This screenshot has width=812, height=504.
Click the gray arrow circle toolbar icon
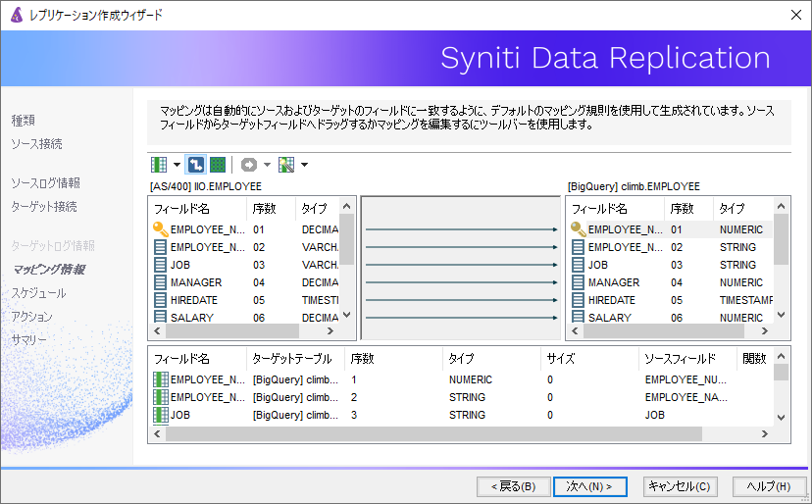tap(249, 165)
